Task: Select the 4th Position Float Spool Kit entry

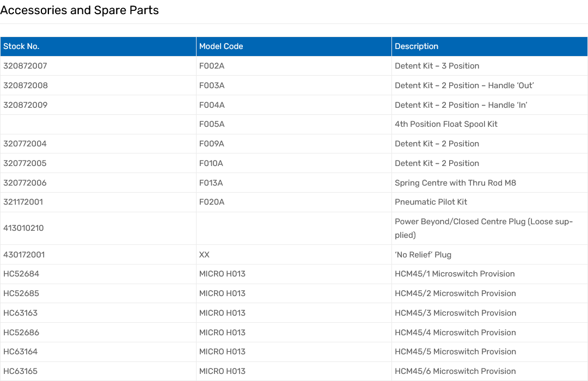Action: click(x=446, y=124)
